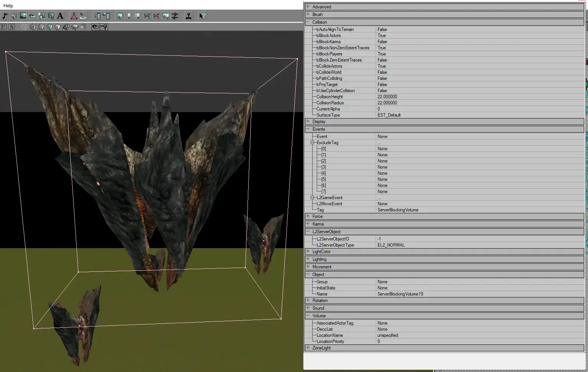588x372 pixels.
Task: Play the map with joystick icon
Action: click(x=189, y=16)
